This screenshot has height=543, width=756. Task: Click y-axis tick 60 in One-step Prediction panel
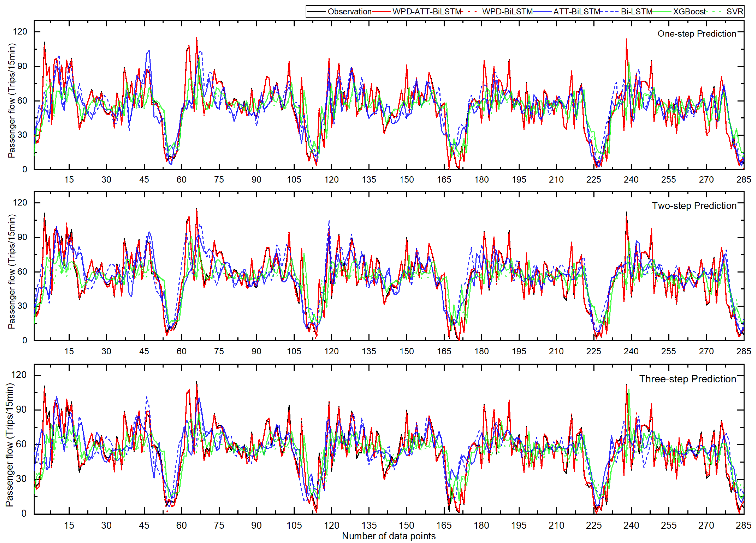click(x=22, y=101)
